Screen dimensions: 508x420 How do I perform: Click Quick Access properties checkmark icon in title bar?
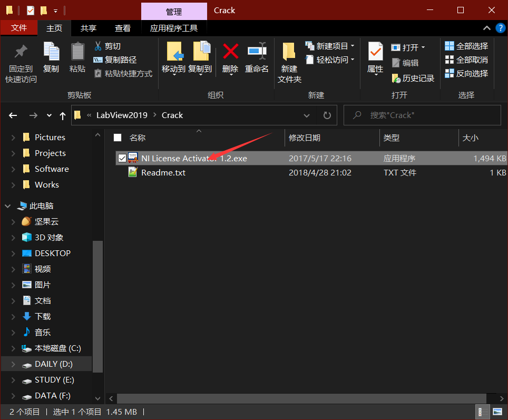pos(30,11)
